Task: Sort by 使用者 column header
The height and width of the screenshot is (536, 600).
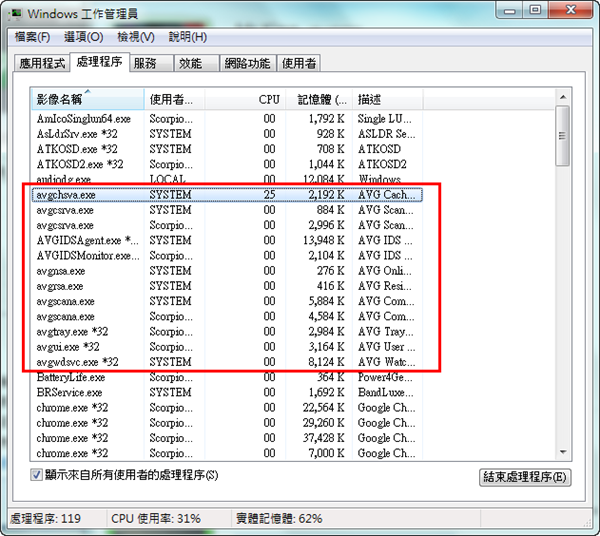Action: 174,99
